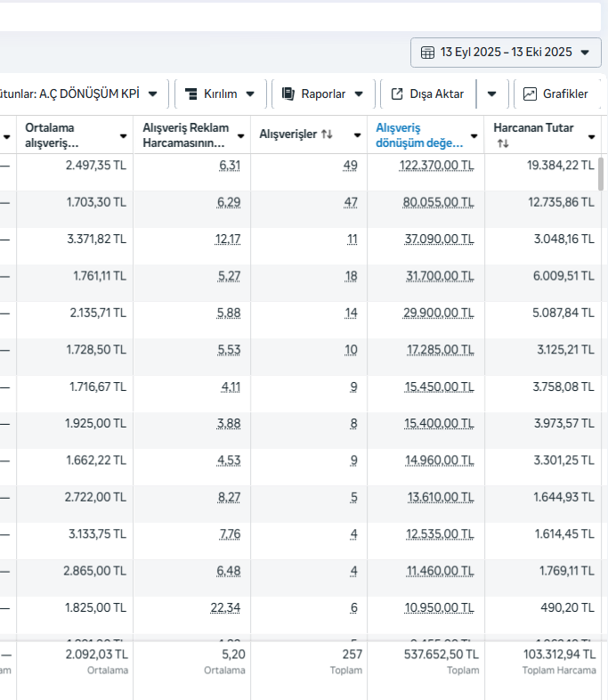Screen dimensions: 608x700
Task: Expand the Kırılım dropdown menu
Action: 250,94
